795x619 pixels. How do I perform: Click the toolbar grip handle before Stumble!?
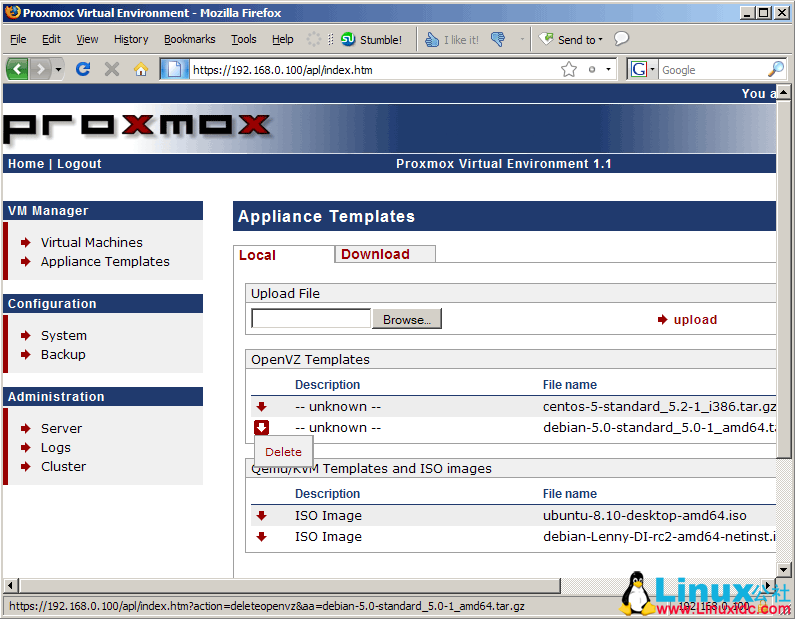tap(331, 39)
